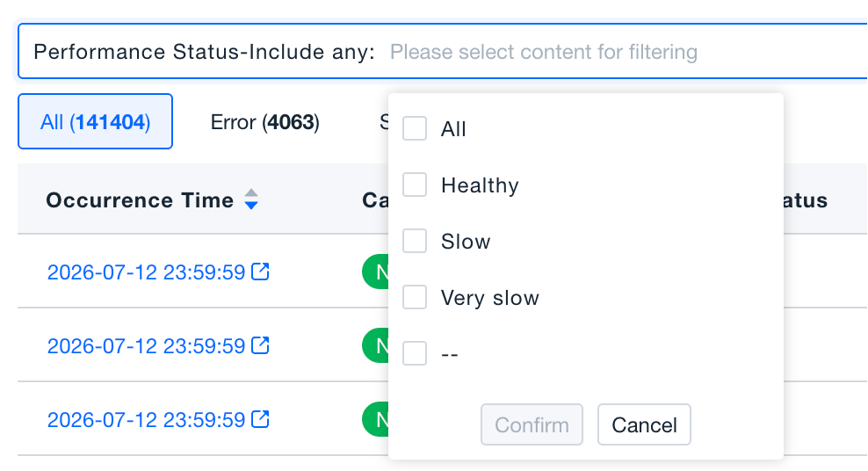Screen dimensions: 868x471
Task: Select the All (141404) tab
Action: click(x=95, y=121)
